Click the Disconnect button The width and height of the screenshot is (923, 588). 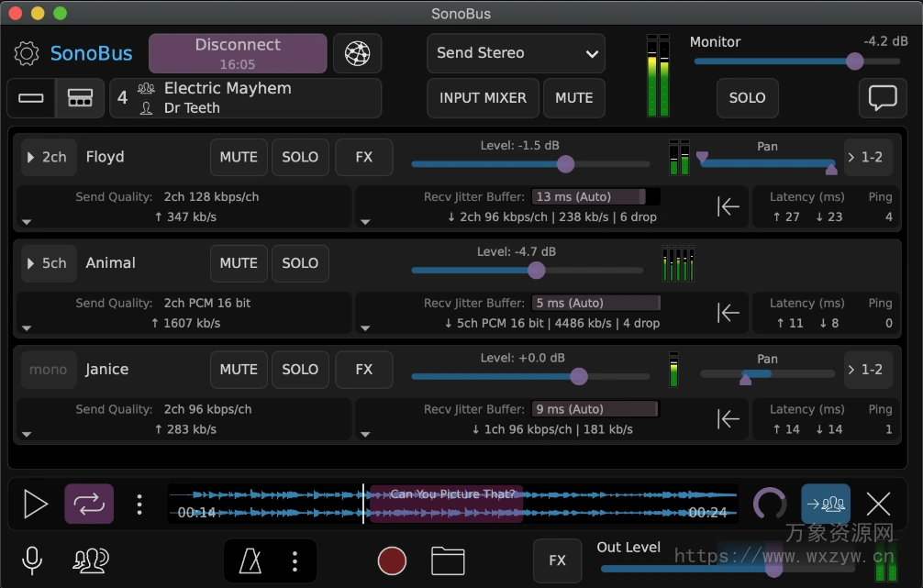[x=237, y=53]
